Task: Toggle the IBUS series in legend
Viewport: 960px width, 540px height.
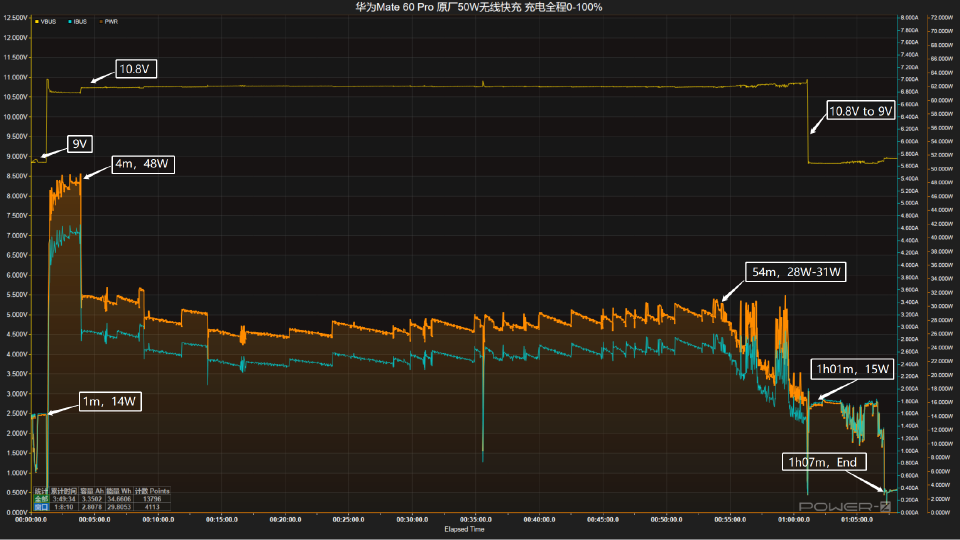Action: click(x=82, y=20)
